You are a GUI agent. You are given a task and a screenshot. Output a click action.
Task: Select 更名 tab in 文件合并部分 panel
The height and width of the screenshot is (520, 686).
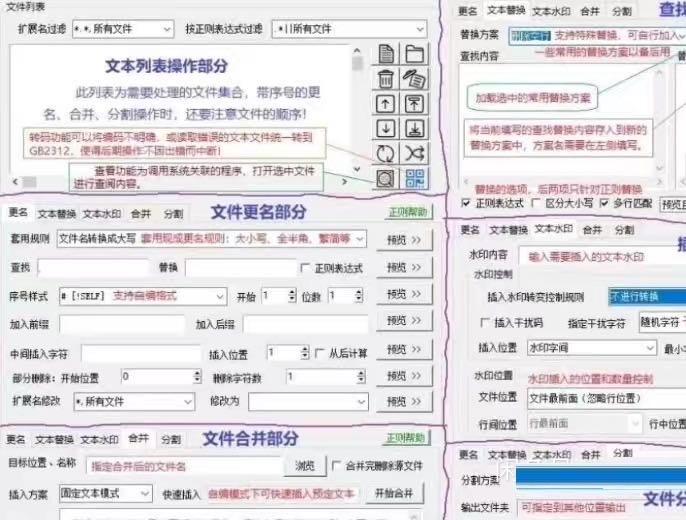click(16, 440)
